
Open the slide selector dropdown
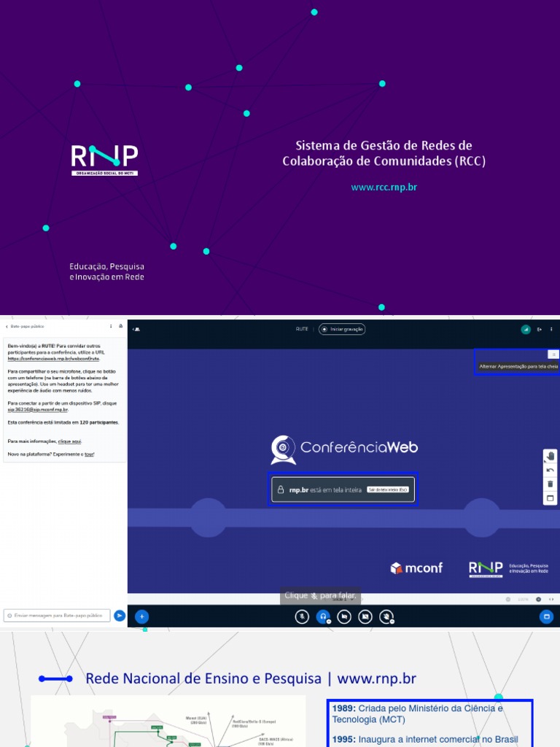[343, 600]
